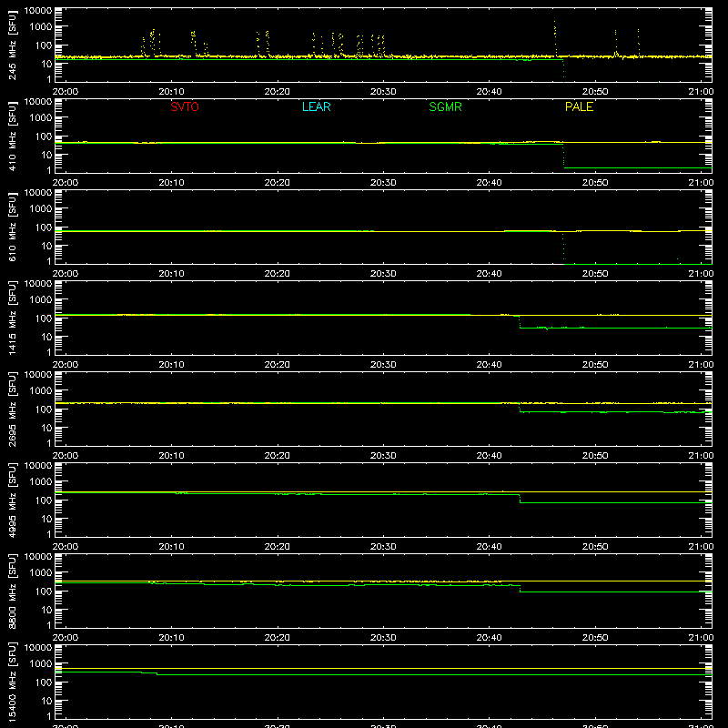Click 21:00 time label below 610 MHz plot

pyautogui.click(x=701, y=274)
